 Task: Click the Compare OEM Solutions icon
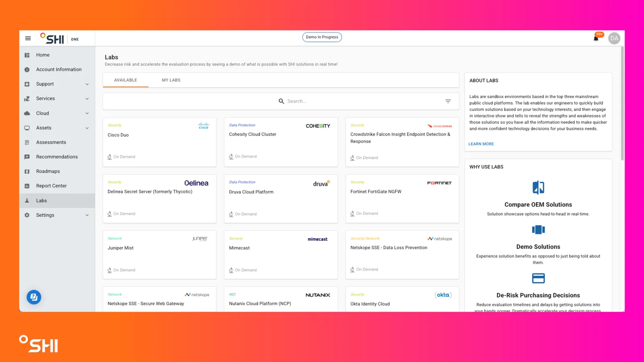pyautogui.click(x=538, y=187)
